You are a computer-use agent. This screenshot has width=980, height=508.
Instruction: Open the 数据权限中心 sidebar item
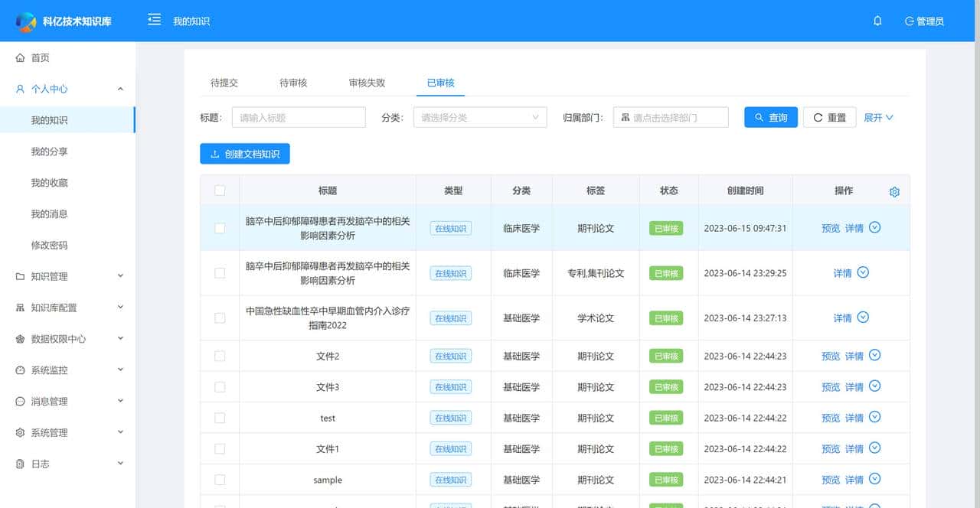click(x=57, y=338)
